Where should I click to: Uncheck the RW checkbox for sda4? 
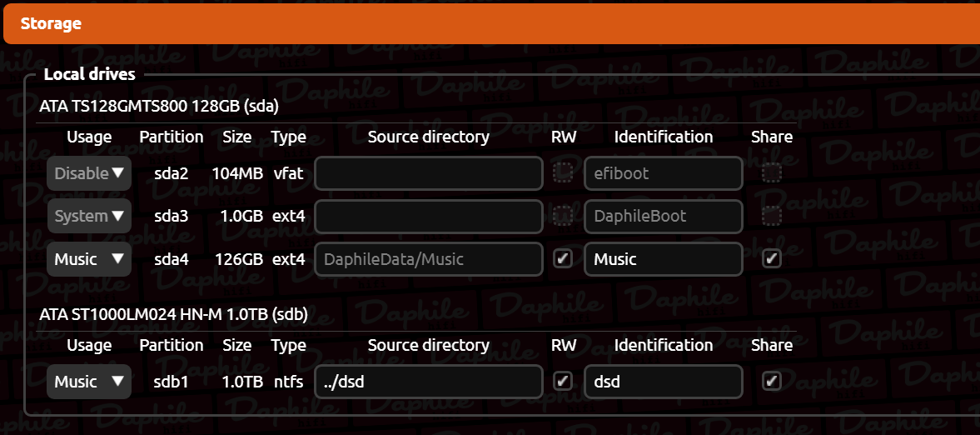[x=563, y=257]
